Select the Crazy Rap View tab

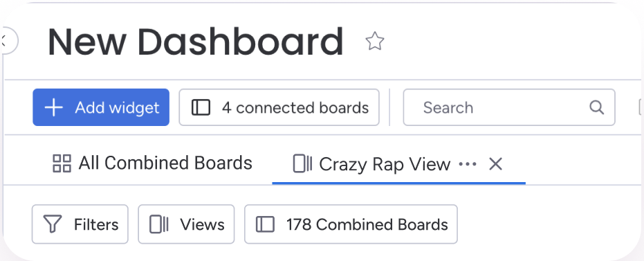point(371,164)
